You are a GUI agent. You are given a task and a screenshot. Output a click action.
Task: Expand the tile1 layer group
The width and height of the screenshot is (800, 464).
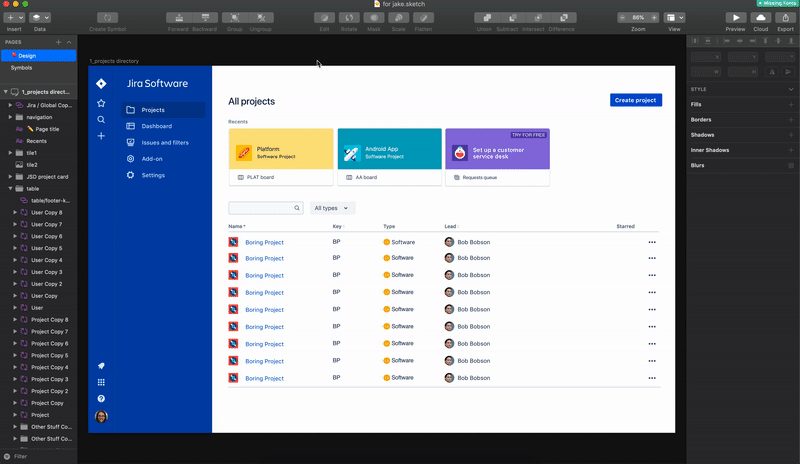click(10, 153)
